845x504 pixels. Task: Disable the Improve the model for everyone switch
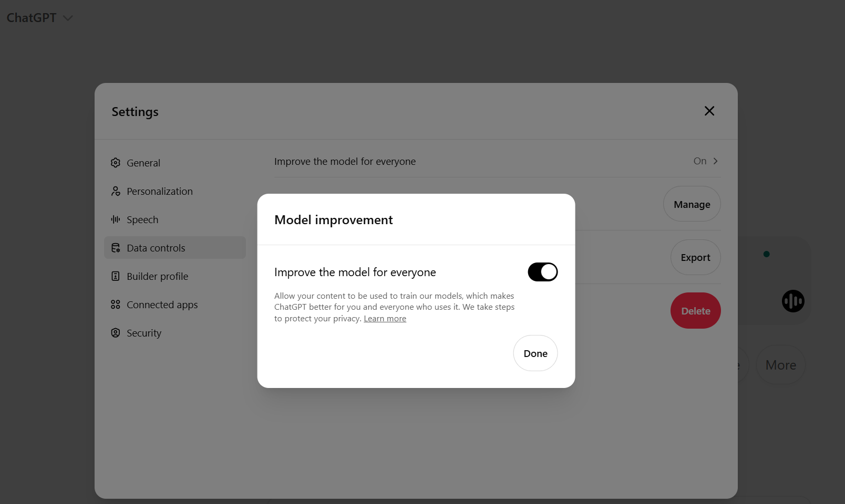click(x=542, y=272)
